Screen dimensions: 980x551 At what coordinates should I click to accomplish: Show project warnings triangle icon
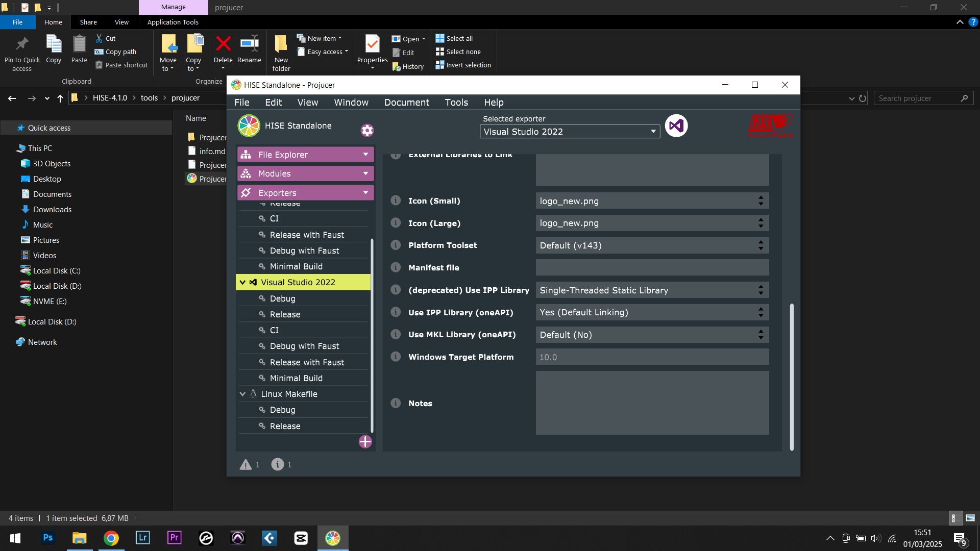246,464
